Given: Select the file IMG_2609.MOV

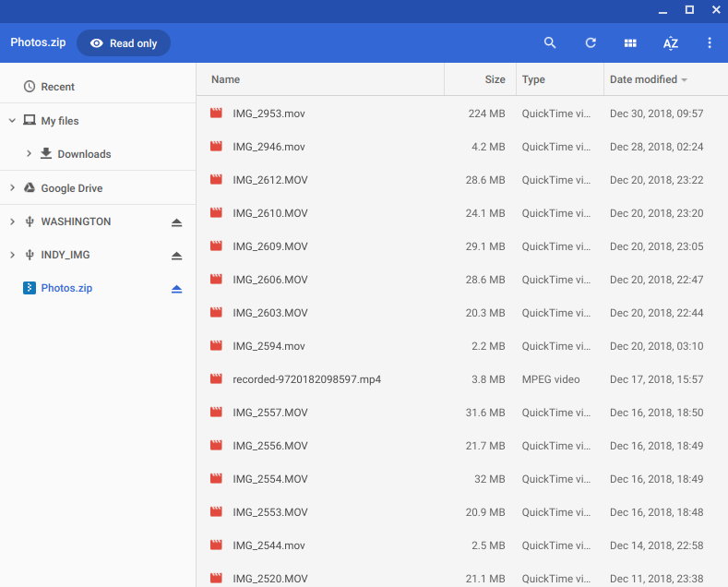Looking at the screenshot, I should click(x=462, y=246).
